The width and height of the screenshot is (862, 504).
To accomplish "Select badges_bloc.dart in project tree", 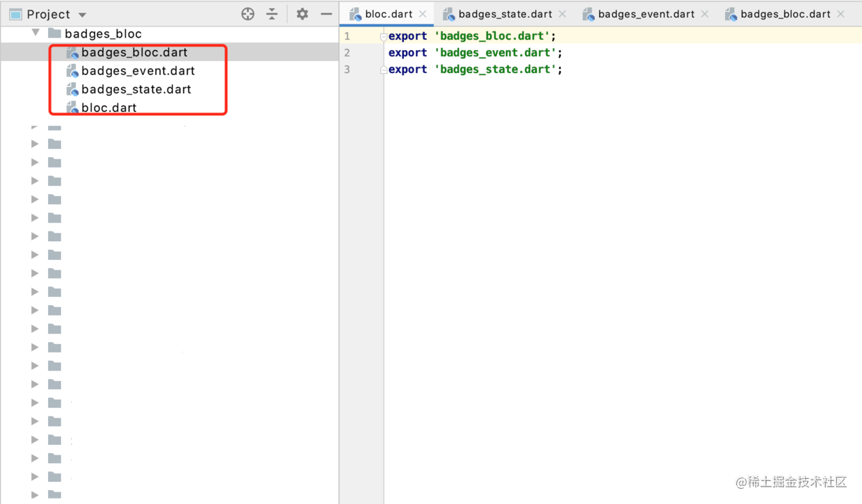I will click(x=134, y=52).
